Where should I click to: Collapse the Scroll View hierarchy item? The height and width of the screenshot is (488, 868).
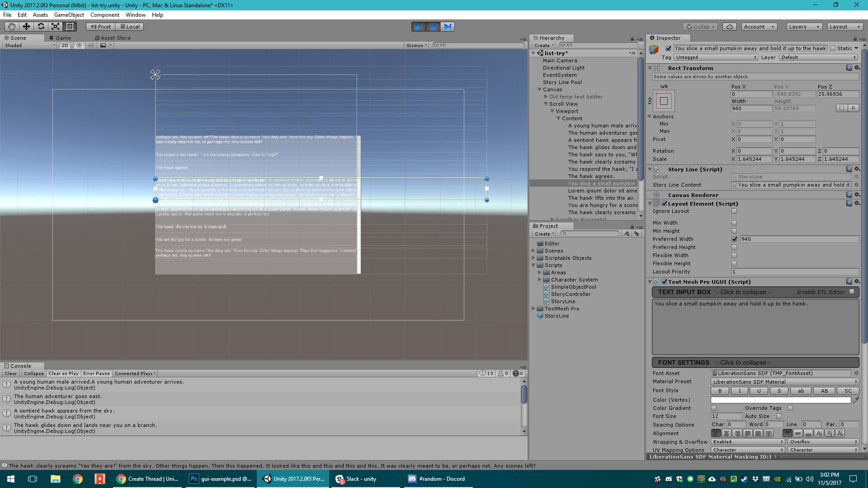pos(546,104)
